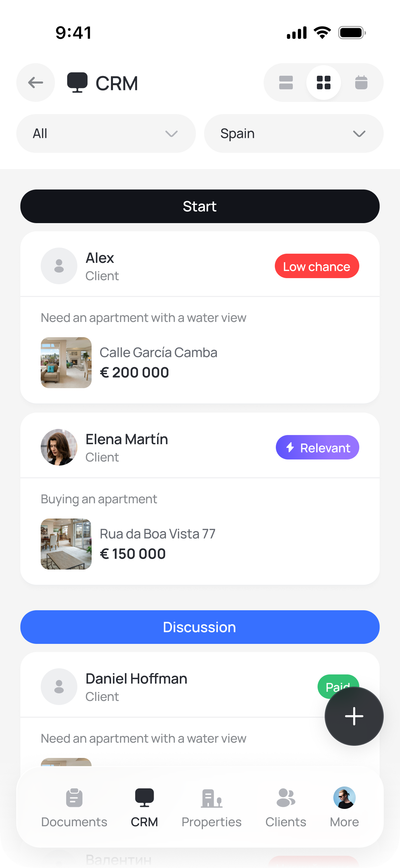
Task: Open the All filter dropdown
Action: [x=106, y=133]
